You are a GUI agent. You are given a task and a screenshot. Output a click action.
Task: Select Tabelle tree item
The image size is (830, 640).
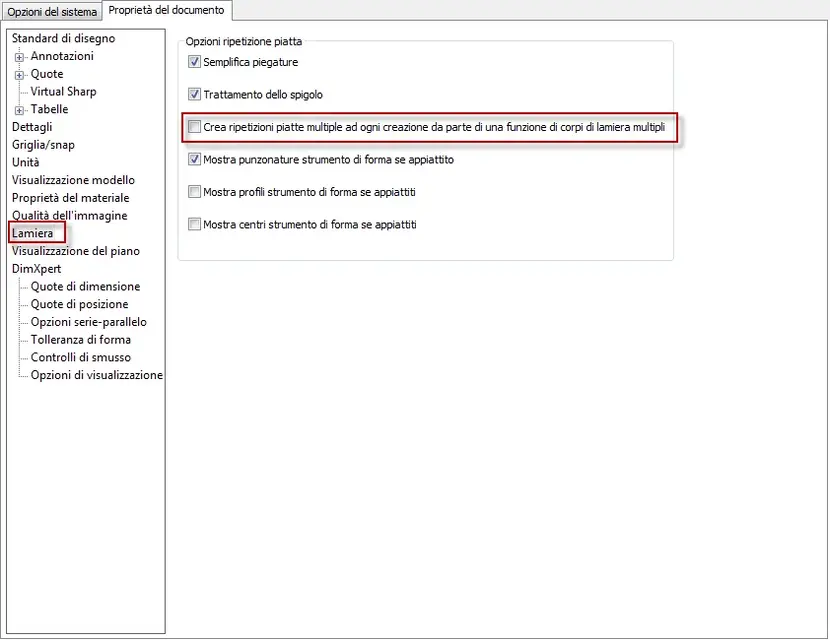(x=49, y=109)
